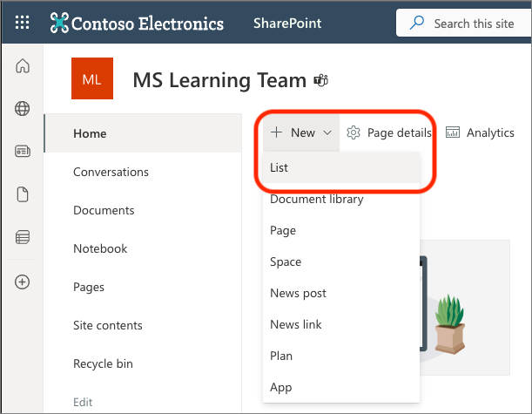Open Conversations in site navigation

(143, 172)
